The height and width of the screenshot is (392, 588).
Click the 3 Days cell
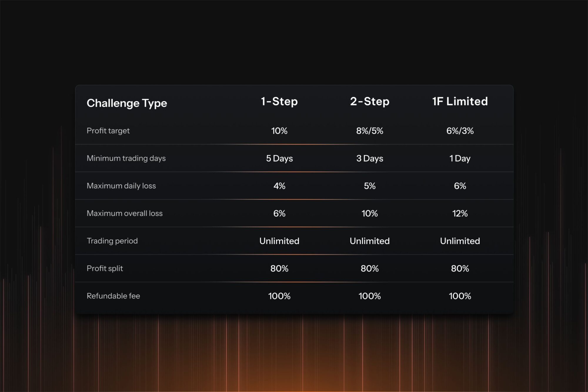370,159
